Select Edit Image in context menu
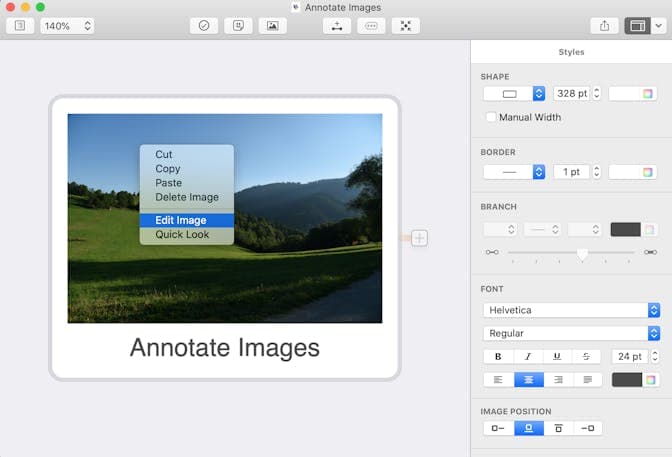 187,220
